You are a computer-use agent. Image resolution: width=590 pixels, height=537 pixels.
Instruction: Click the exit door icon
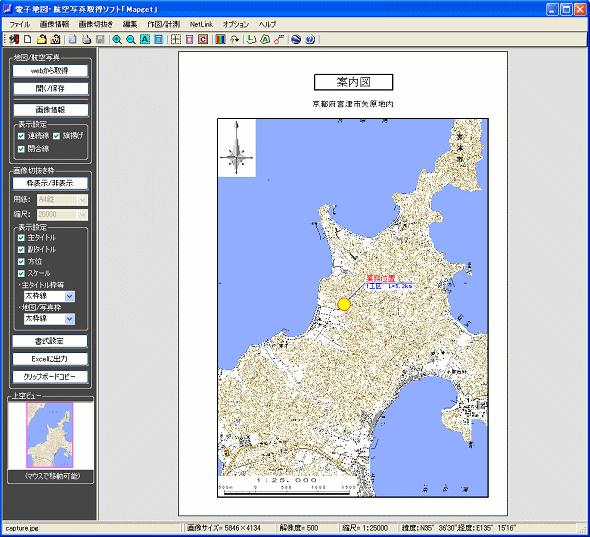tap(14, 40)
